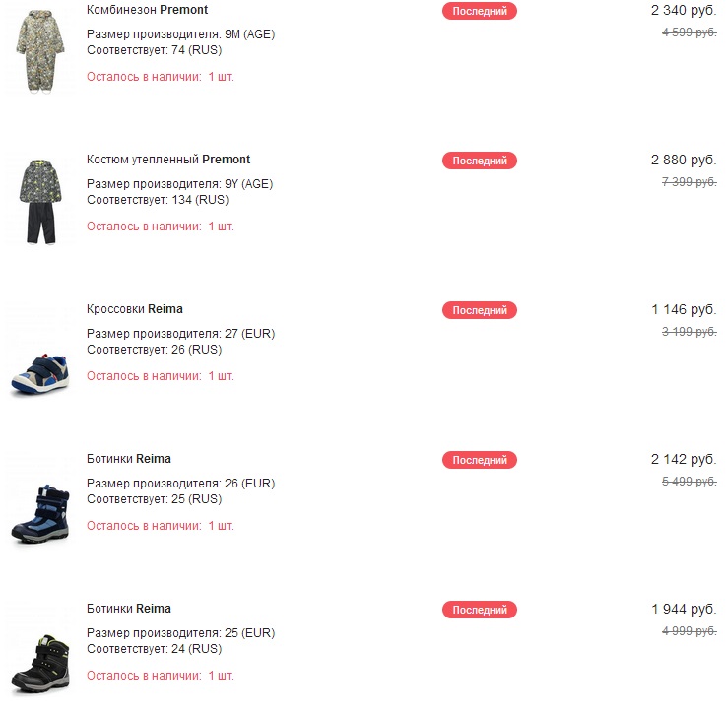The height and width of the screenshot is (715, 728).
Task: Click the crossed-out 5 499 руб. old price
Action: 689,482
